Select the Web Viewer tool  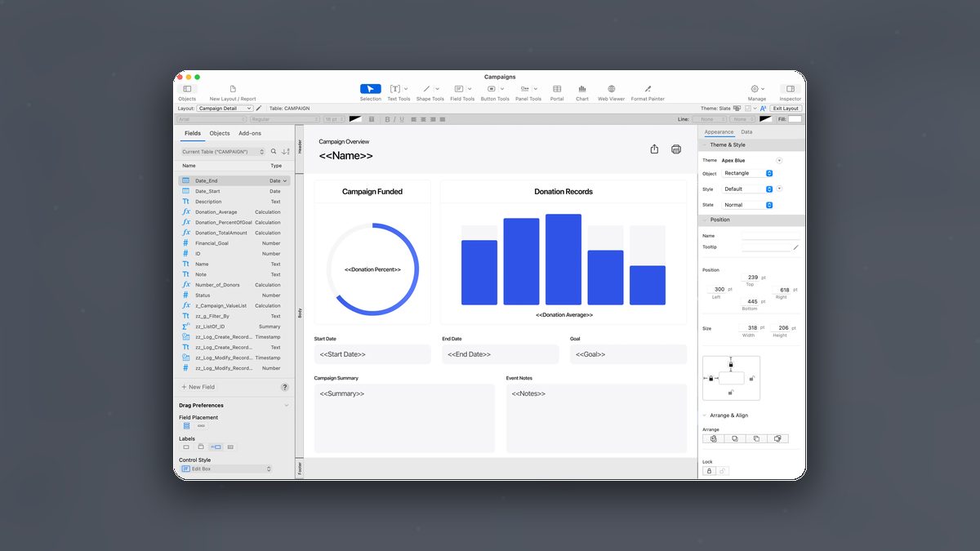tap(611, 89)
